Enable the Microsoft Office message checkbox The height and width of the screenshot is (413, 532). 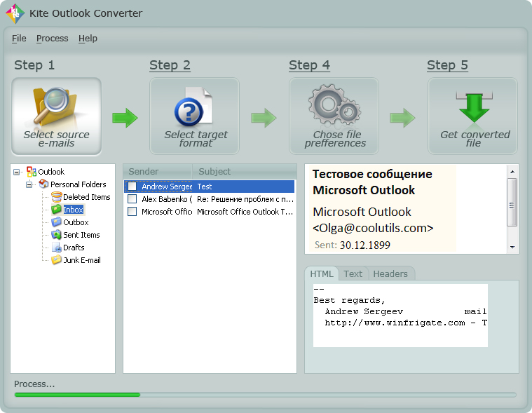pyautogui.click(x=132, y=212)
